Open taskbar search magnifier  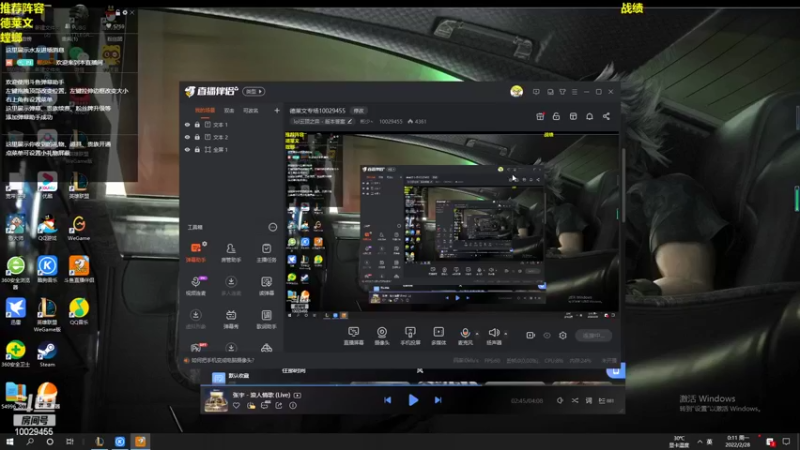pos(30,442)
